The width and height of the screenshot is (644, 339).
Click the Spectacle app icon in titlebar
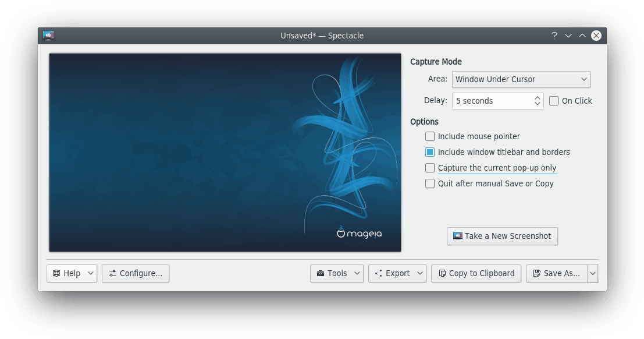pyautogui.click(x=48, y=36)
